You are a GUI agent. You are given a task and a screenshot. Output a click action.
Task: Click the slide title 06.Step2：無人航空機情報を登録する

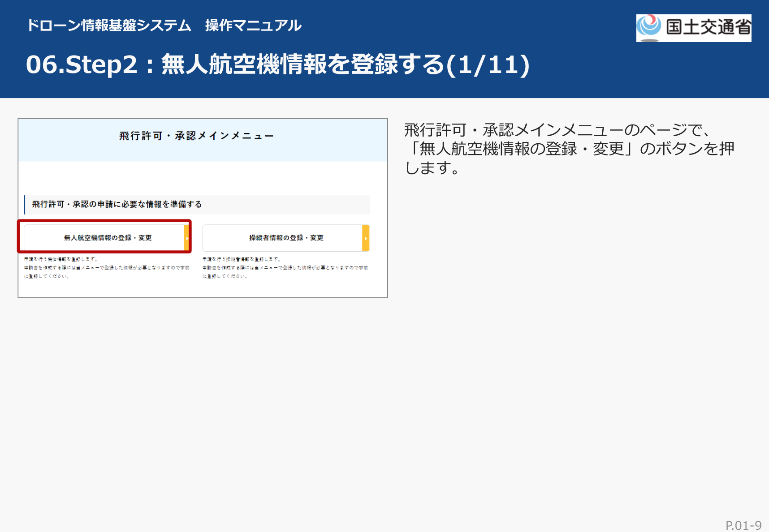click(x=278, y=64)
